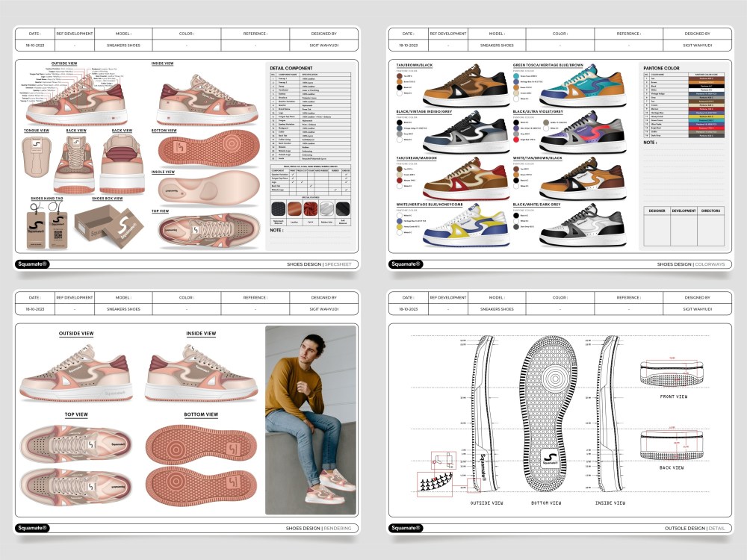Click the BOTTOM VIEW label on the Rendering page
This screenshot has height=560, width=747.
[x=201, y=414]
